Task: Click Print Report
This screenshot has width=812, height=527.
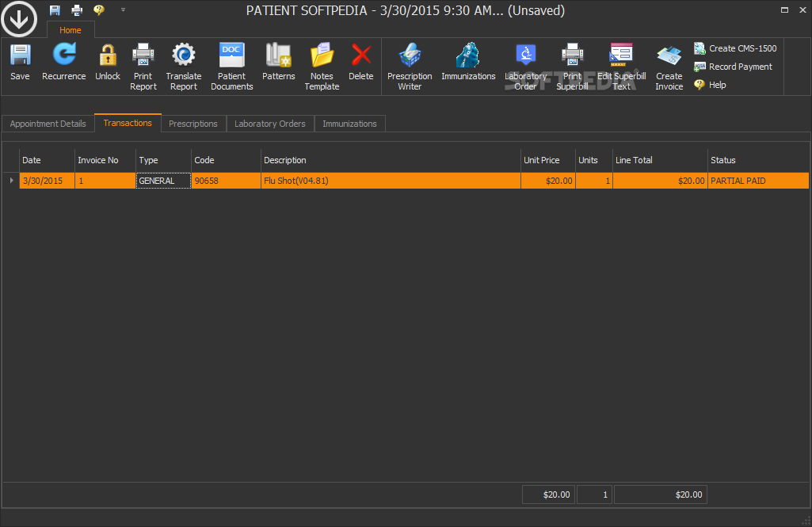Action: 143,67
